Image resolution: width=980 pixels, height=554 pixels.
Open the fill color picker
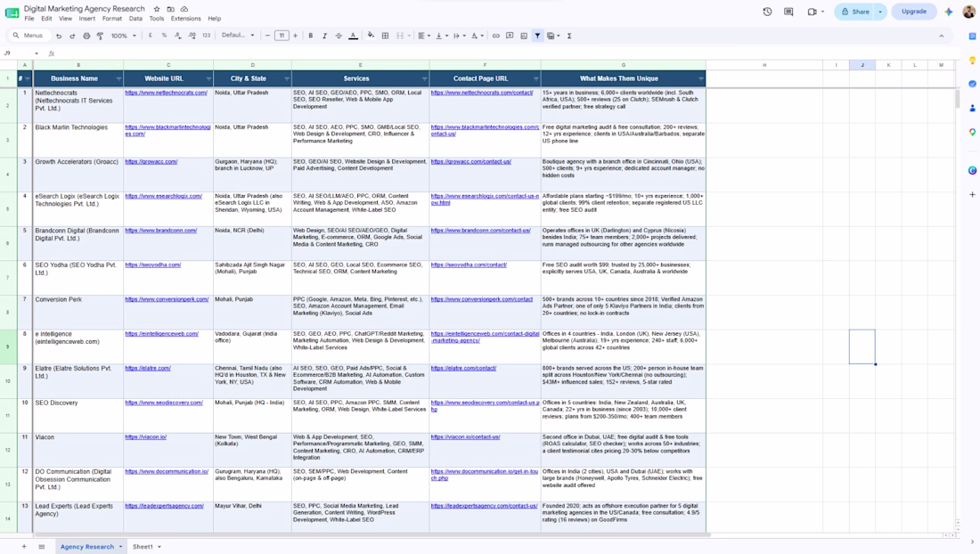[371, 36]
